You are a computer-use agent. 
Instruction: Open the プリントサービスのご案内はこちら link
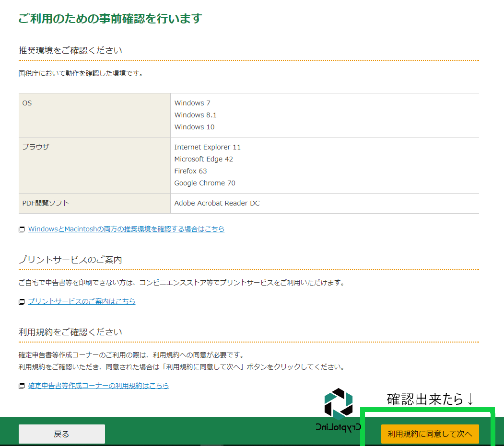82,301
